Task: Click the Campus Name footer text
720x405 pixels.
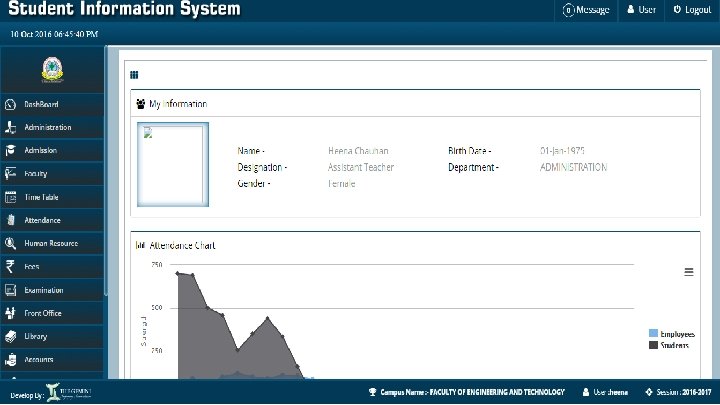Action: click(x=472, y=392)
